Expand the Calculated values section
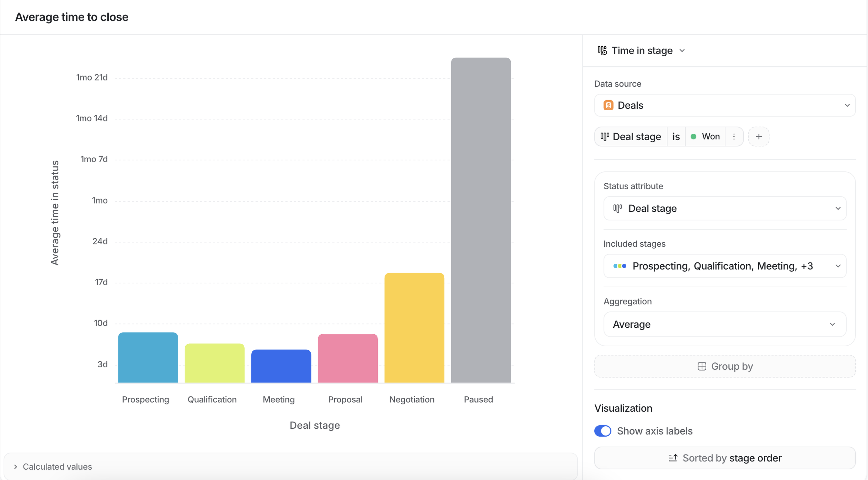Image resolution: width=868 pixels, height=480 pixels. tap(16, 466)
